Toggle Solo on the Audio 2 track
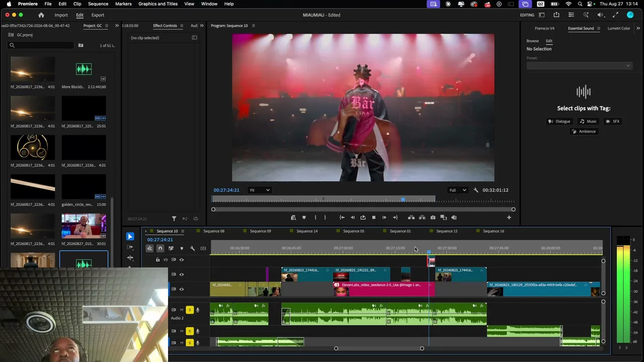 coord(190,310)
